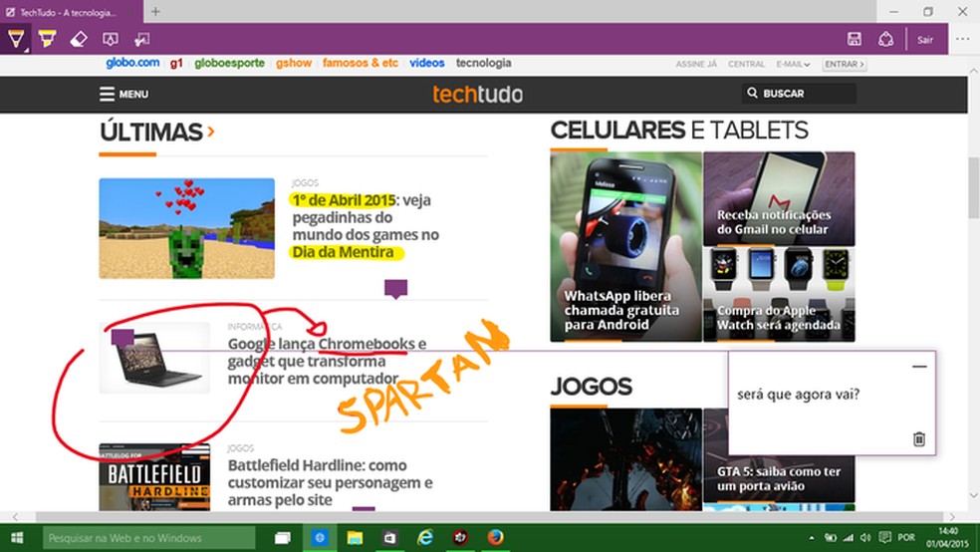Click the techtudo logo
This screenshot has width=980, height=552.
(x=477, y=95)
